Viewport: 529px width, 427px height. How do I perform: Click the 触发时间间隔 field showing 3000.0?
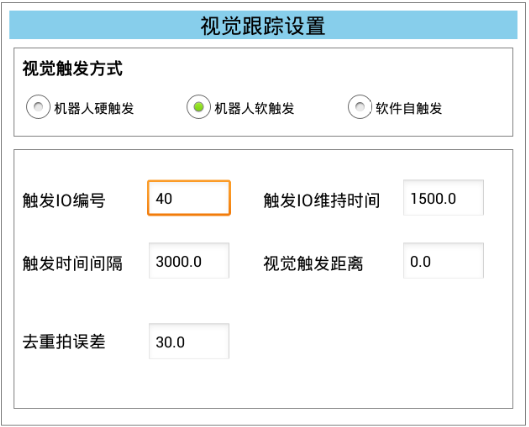[x=189, y=261]
